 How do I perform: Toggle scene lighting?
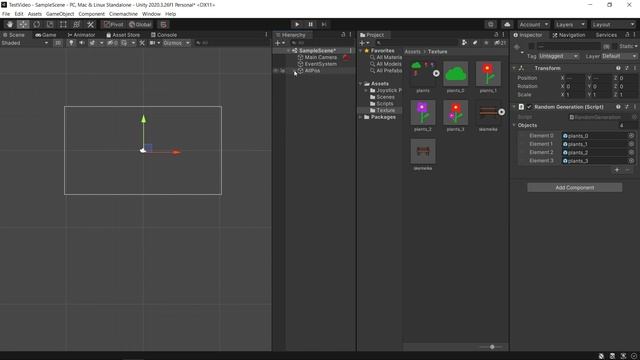71,43
